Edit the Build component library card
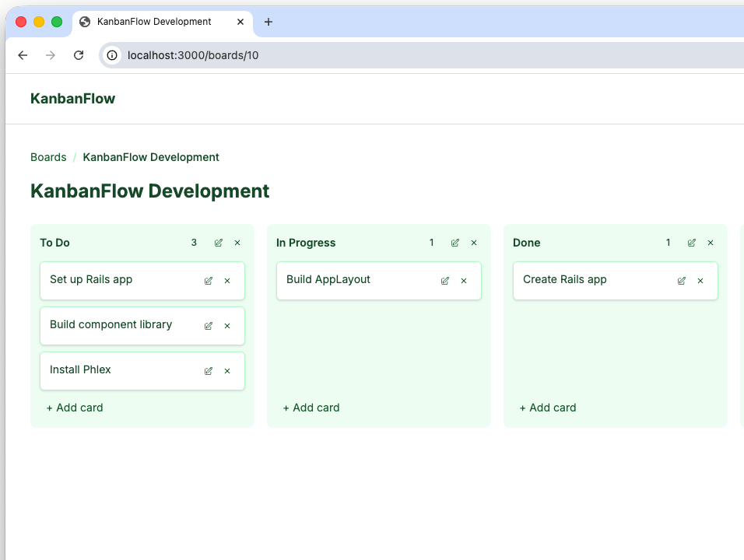Viewport: 744px width, 560px height. click(x=209, y=326)
